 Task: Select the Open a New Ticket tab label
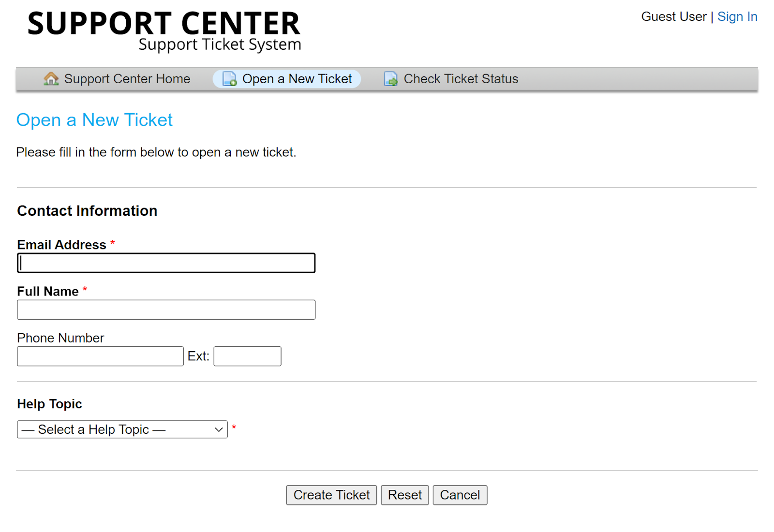click(297, 79)
